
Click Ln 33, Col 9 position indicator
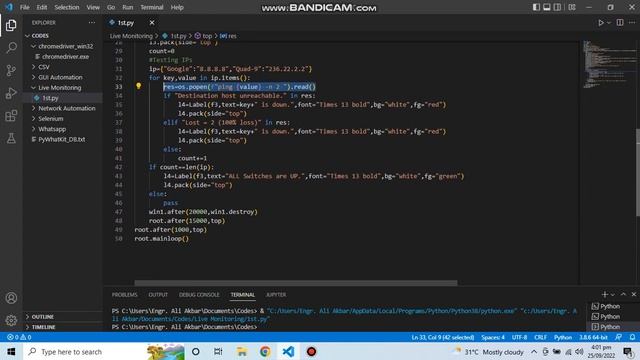point(443,337)
